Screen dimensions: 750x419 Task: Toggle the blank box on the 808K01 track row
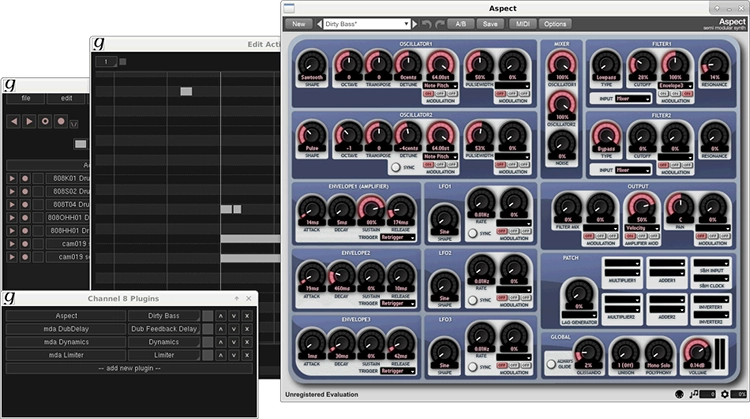pos(38,178)
